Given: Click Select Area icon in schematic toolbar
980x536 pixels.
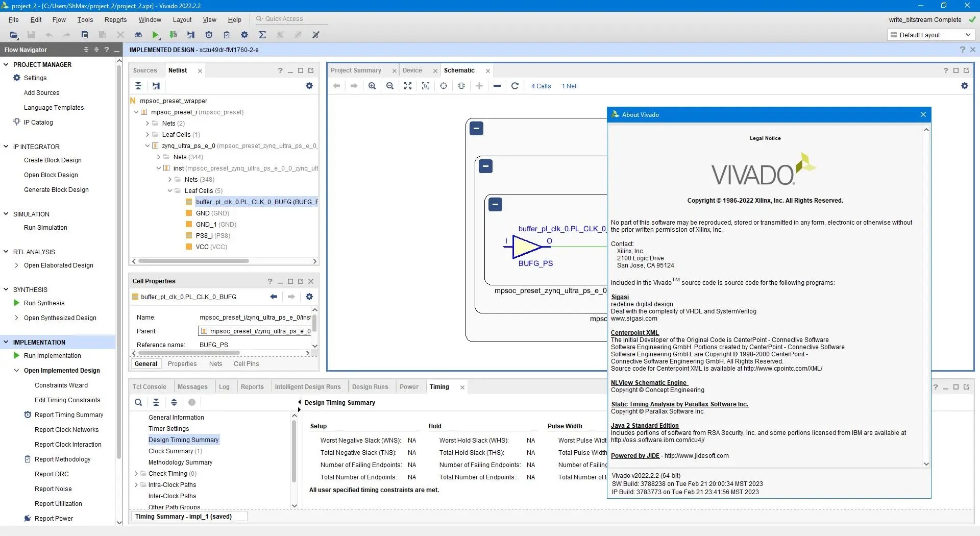Looking at the screenshot, I should pos(426,86).
